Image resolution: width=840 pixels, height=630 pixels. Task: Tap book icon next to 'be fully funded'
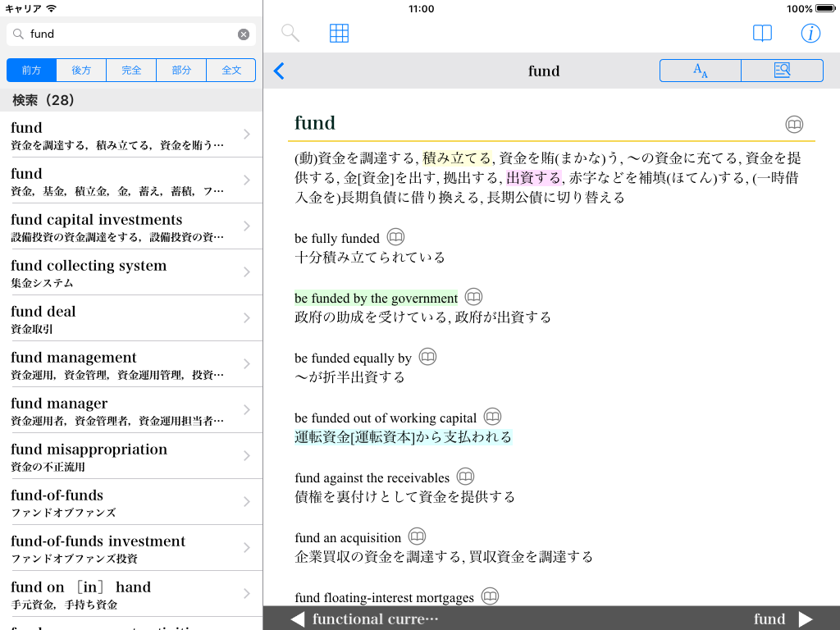click(395, 237)
